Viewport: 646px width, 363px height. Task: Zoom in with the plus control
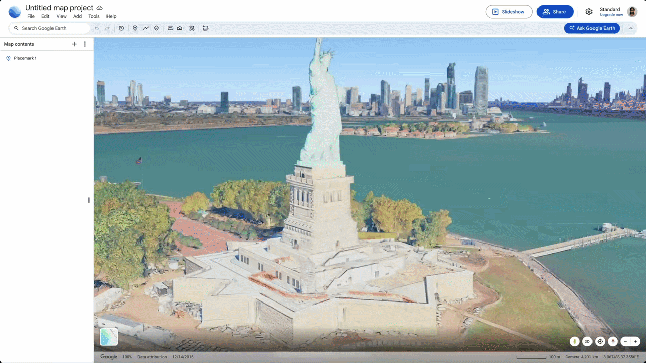point(635,341)
